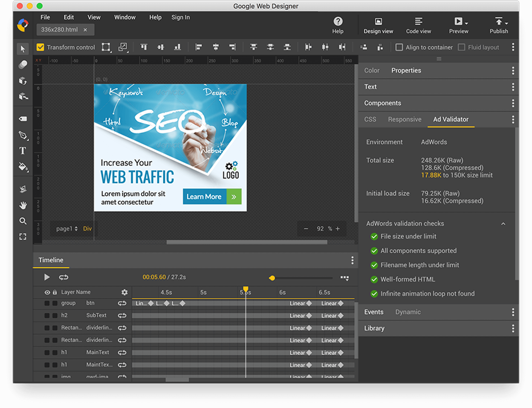Click the canvas zoom percentage field
Screen dimensions: 532x408
point(320,229)
